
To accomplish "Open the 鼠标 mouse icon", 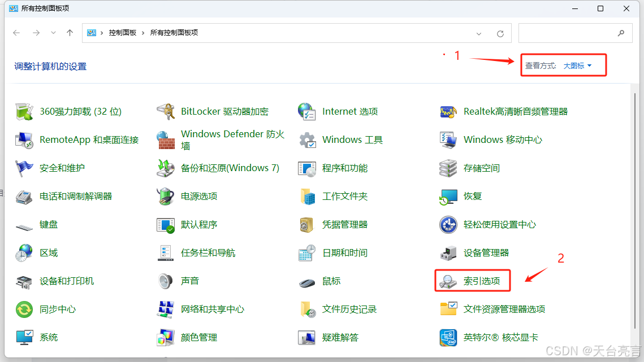I will 307,282.
